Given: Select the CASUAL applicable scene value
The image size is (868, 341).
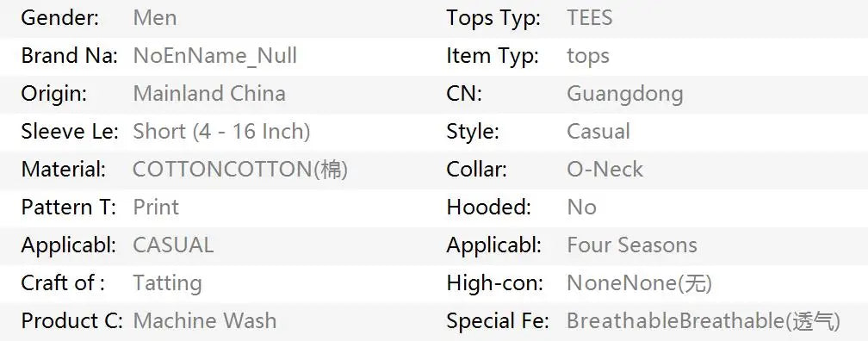Looking at the screenshot, I should point(173,245).
